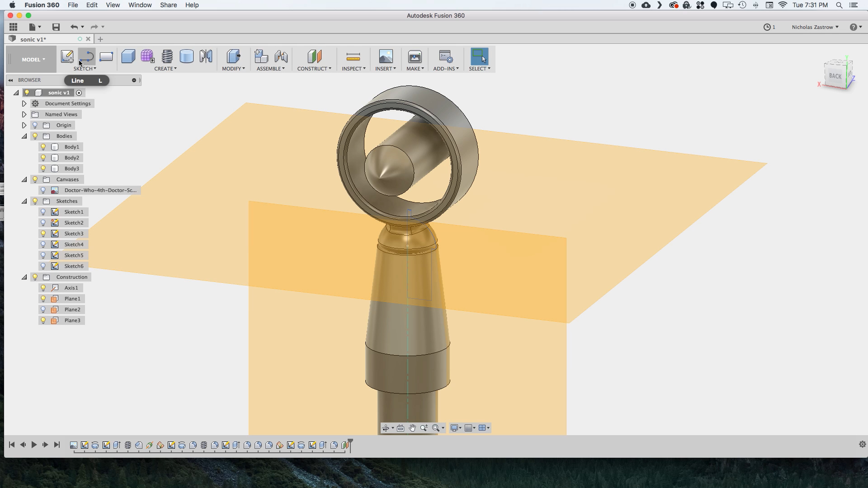Click the Mirror tool icon
The width and height of the screenshot is (868, 488).
click(206, 56)
